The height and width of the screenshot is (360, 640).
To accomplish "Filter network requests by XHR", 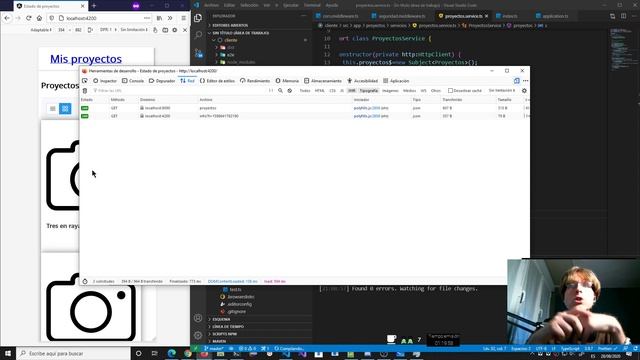I will coord(352,91).
